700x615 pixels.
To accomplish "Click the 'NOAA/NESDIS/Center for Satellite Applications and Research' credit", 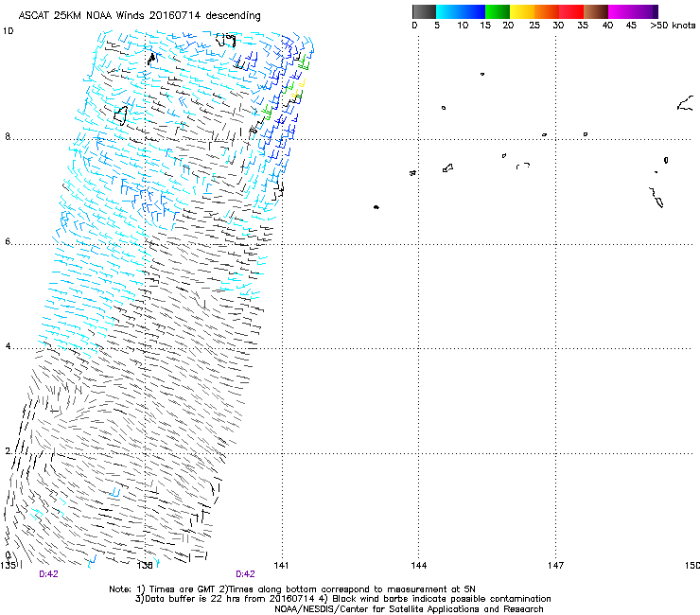I will 409,609.
